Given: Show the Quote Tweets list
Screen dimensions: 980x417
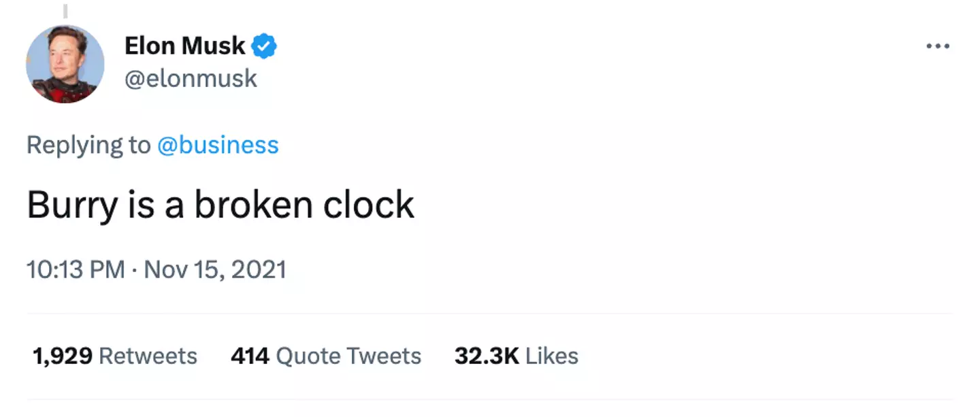Looking at the screenshot, I should (x=348, y=356).
